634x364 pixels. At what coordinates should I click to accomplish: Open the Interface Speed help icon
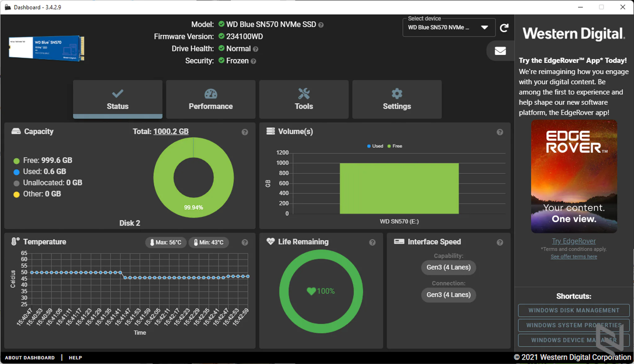coord(500,242)
